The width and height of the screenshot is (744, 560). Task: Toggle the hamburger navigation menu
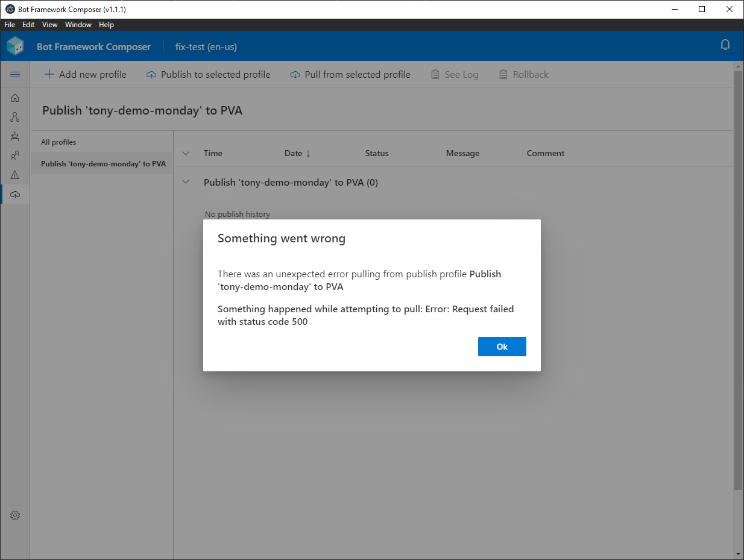click(15, 74)
